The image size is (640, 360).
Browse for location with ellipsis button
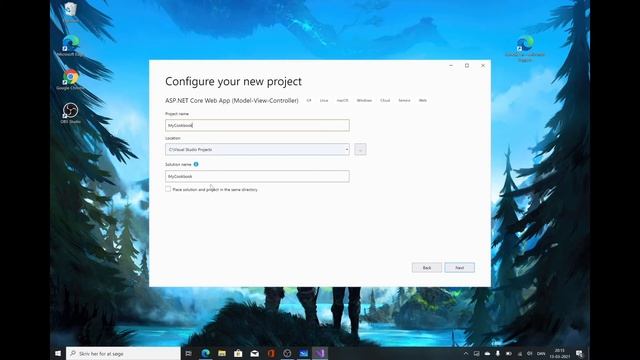coord(360,149)
